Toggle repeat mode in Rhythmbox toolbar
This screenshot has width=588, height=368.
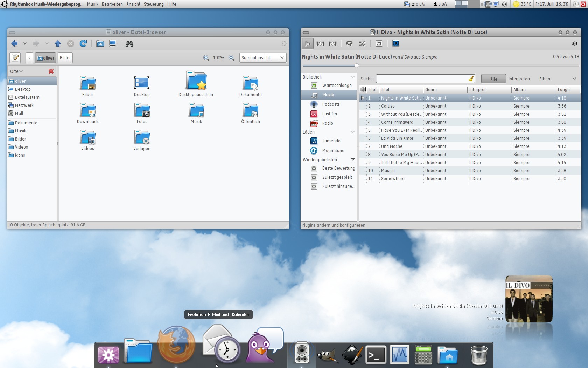coord(349,44)
